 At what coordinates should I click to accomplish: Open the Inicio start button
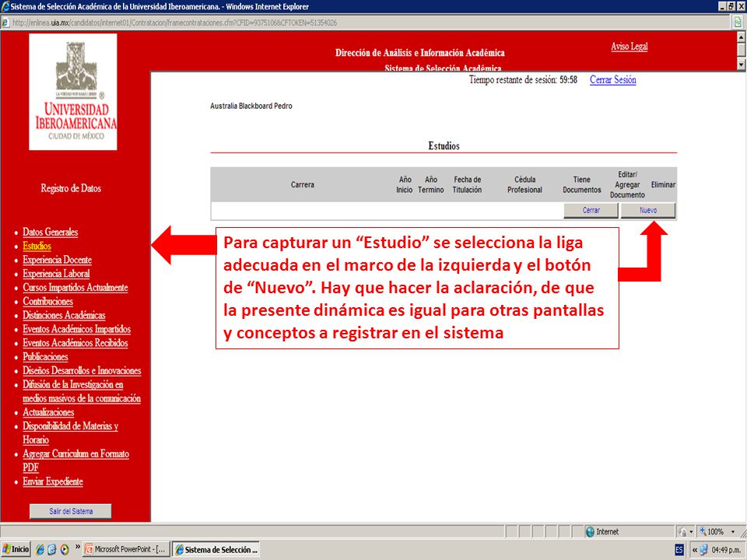click(x=16, y=549)
